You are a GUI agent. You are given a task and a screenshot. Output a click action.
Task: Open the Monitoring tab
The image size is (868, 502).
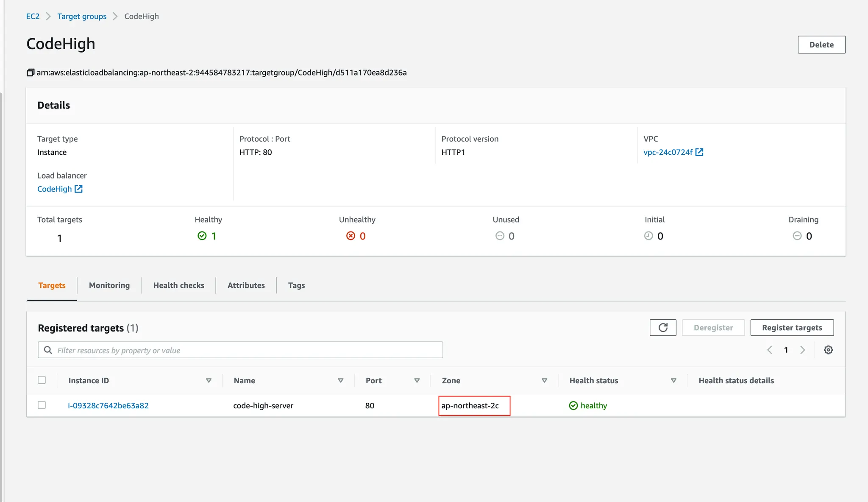(109, 285)
